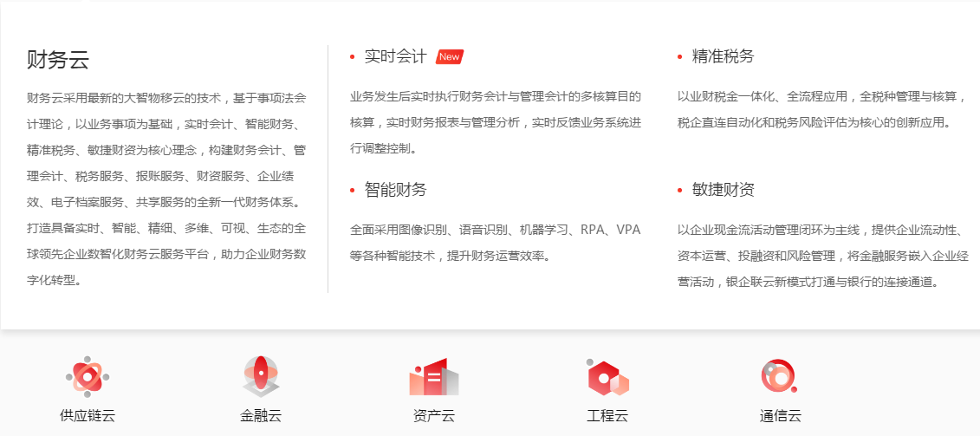Select the 金融云 label text
Viewport: 980px width, 436px height.
pyautogui.click(x=261, y=415)
